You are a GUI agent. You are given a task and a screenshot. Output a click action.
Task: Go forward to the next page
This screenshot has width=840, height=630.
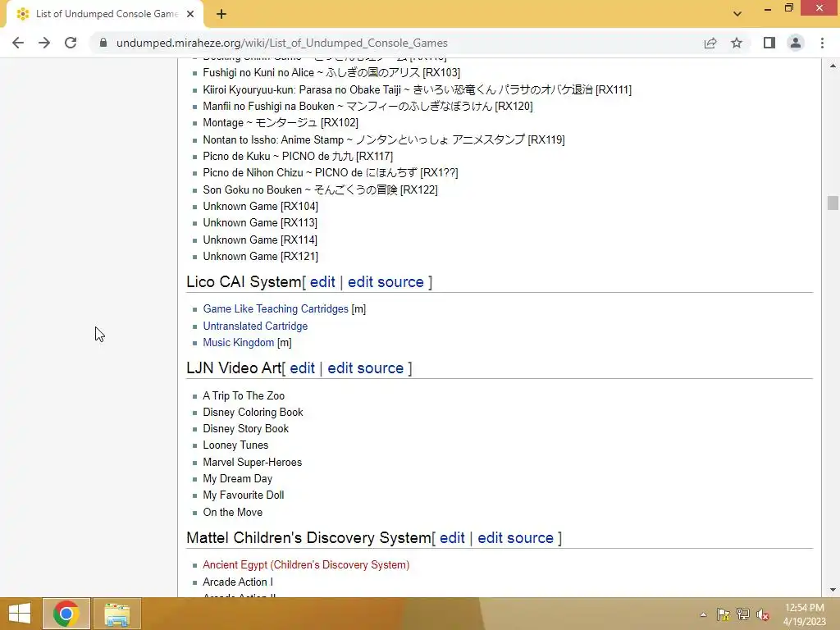tap(44, 43)
